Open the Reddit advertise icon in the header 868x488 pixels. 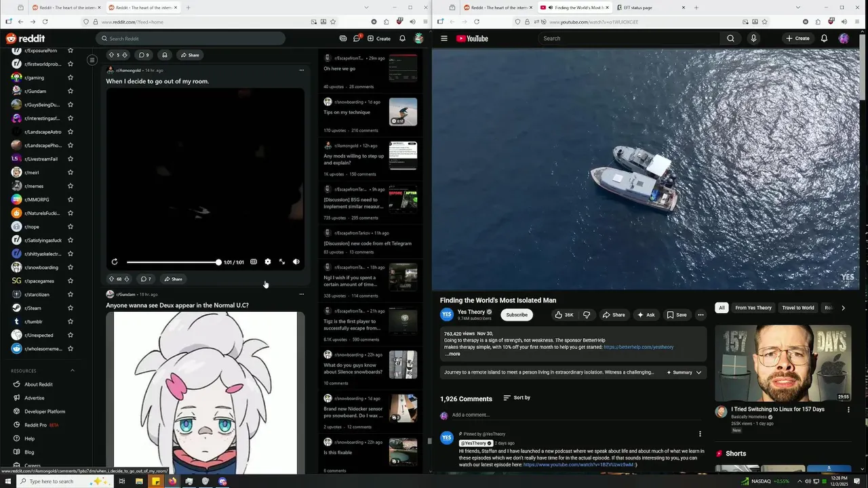[343, 39]
